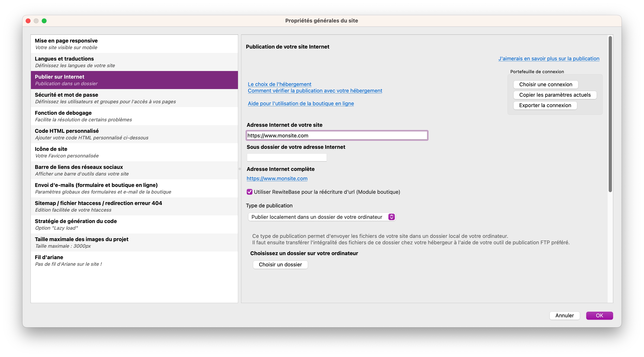Select Sécurité et mot de passe
644x357 pixels.
tap(134, 98)
